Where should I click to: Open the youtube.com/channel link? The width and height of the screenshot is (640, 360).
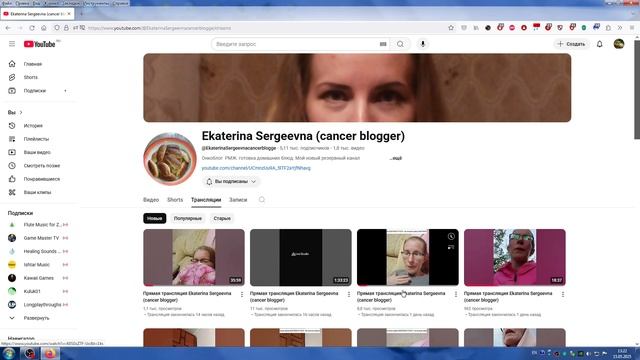click(x=256, y=168)
